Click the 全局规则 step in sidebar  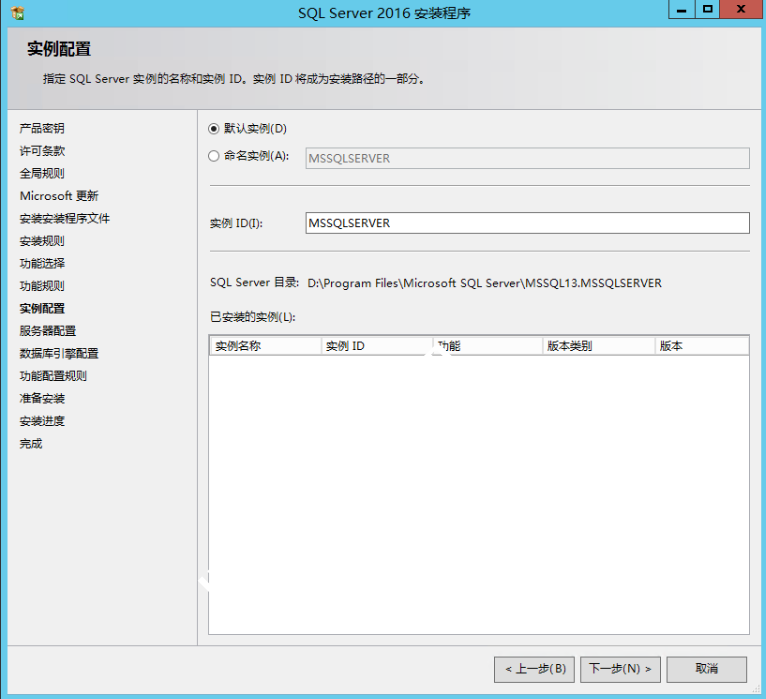click(42, 173)
